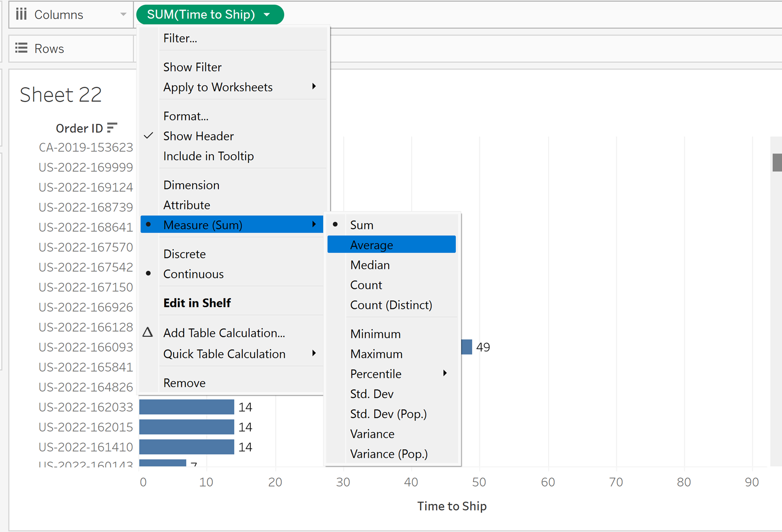Screen dimensions: 782x532
Task: Select Average from the measure submenu
Action: tap(371, 245)
